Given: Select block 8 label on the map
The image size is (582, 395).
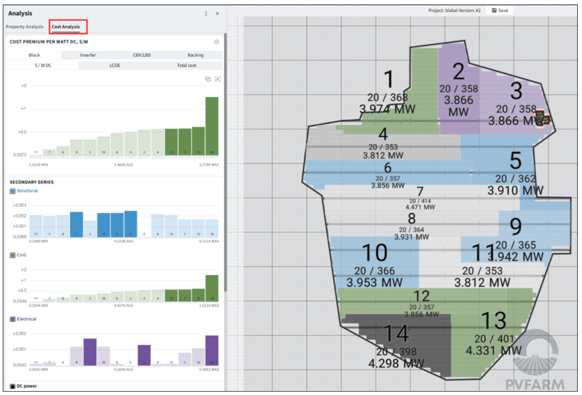Looking at the screenshot, I should pos(412,218).
